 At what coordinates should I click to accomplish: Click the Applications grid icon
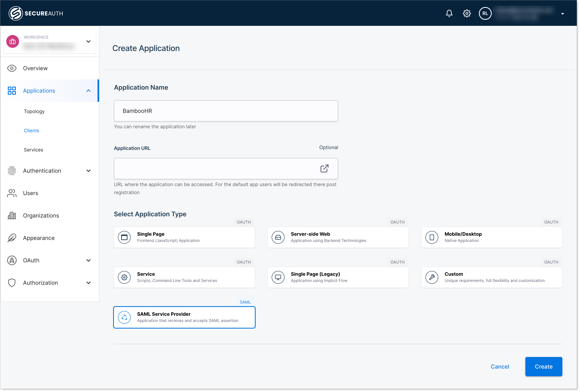pos(12,90)
